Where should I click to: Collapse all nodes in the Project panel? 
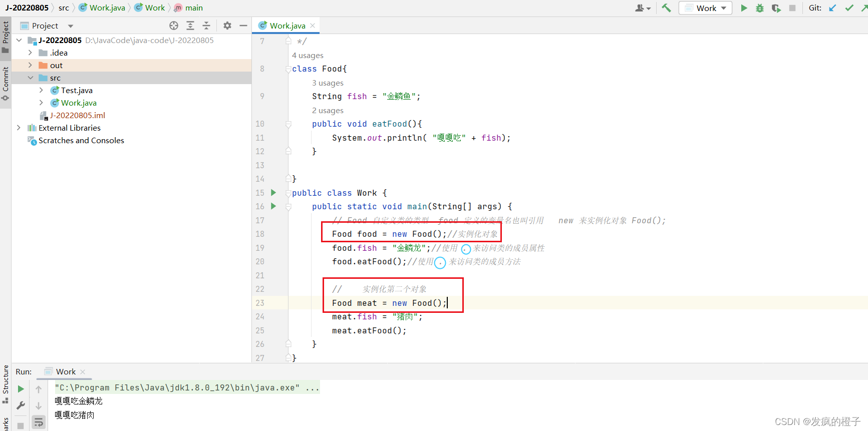click(206, 26)
